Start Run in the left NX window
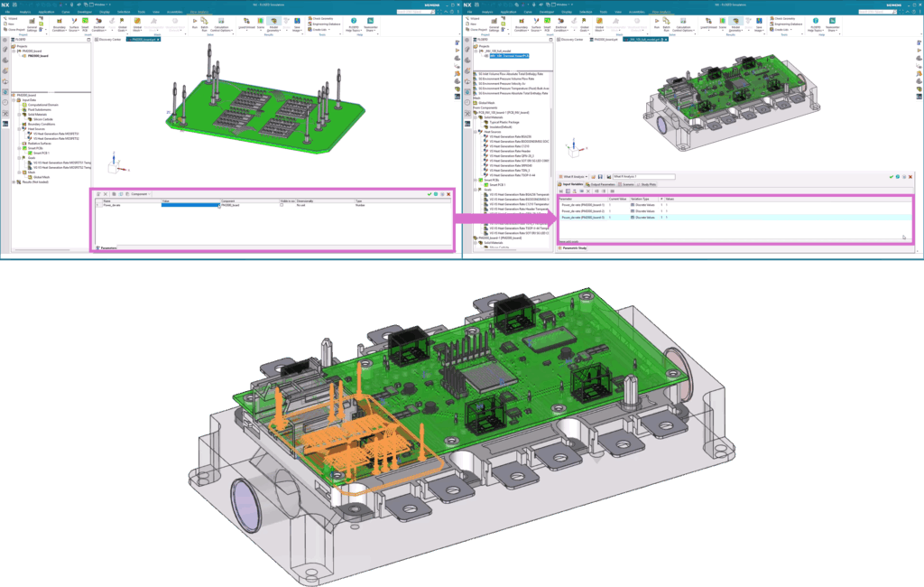The height and width of the screenshot is (587, 924). (x=195, y=23)
